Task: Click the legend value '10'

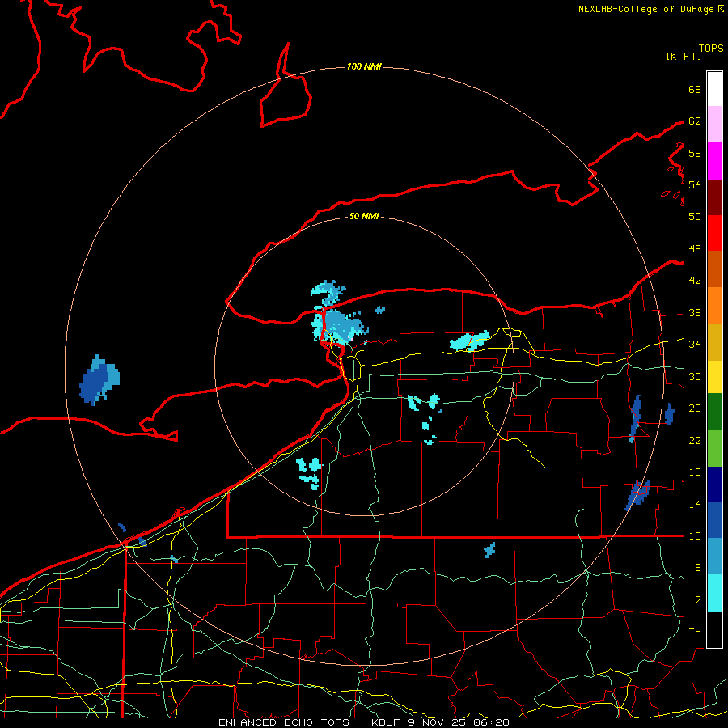Action: [695, 536]
